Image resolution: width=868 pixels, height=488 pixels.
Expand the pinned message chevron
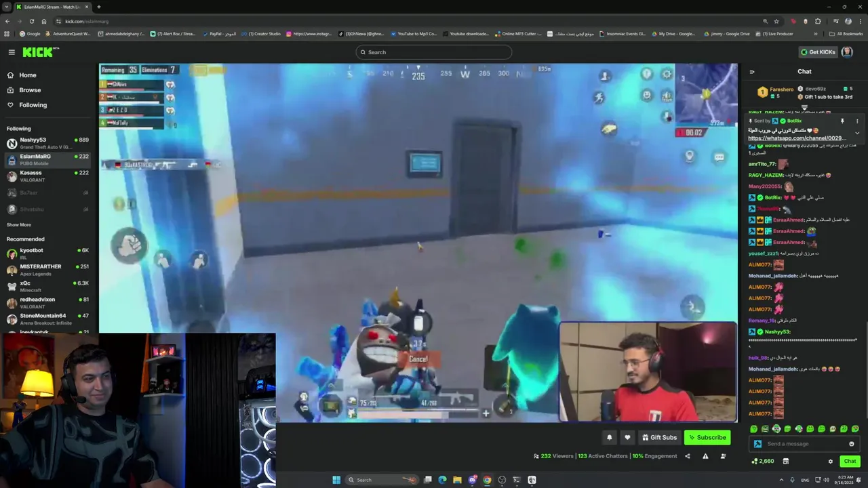coord(857,133)
